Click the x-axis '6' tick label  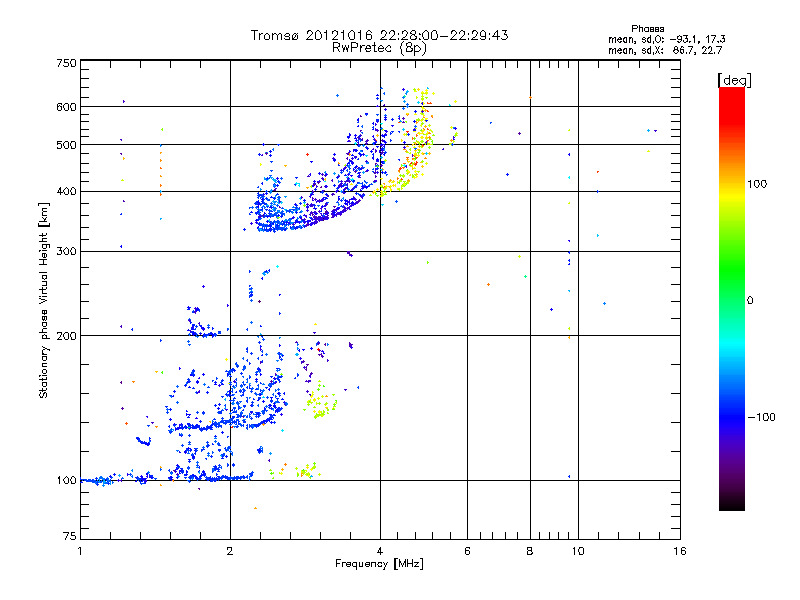[x=467, y=551]
